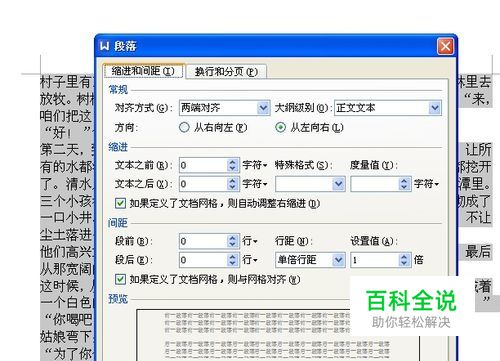Click the 段后 spacing input field
Image resolution: width=500 pixels, height=361 pixels.
click(x=203, y=260)
